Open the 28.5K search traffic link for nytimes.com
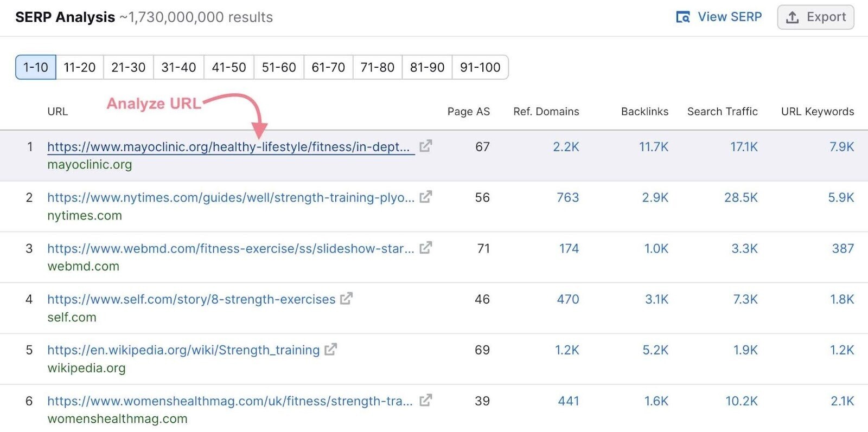 (x=742, y=197)
